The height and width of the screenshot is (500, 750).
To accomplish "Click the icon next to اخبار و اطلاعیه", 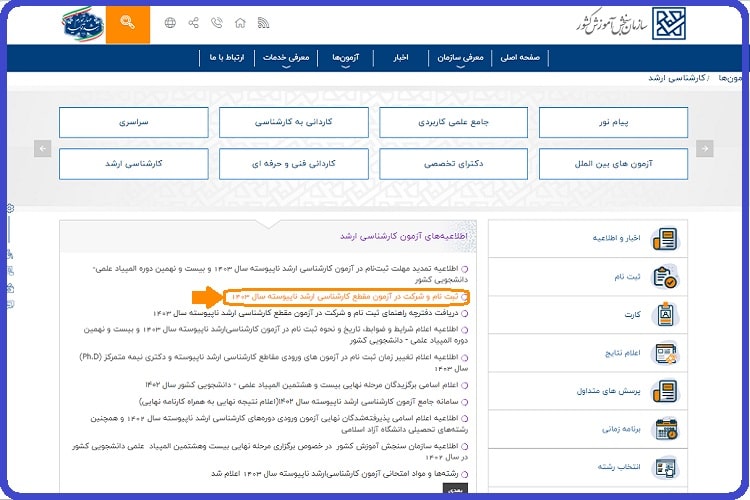I will [x=665, y=239].
